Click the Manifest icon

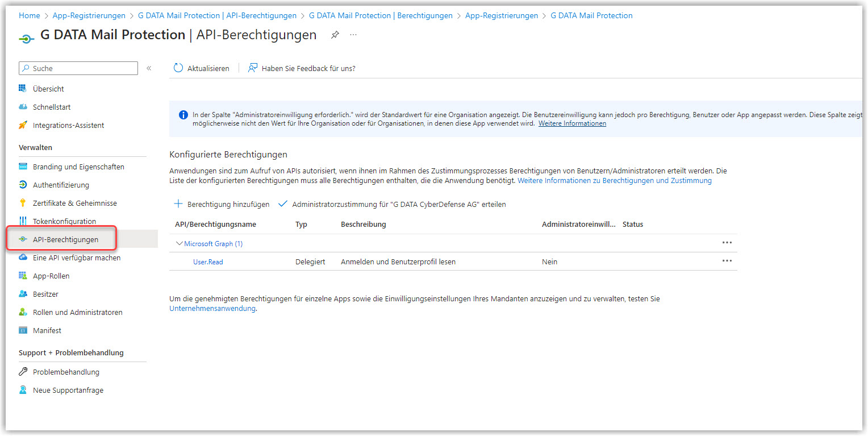(x=23, y=330)
